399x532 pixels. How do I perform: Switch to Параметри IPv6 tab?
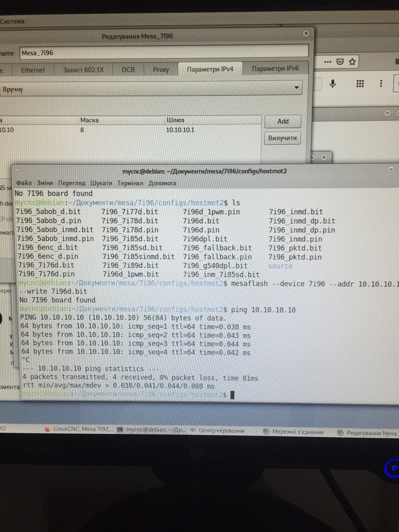(275, 69)
